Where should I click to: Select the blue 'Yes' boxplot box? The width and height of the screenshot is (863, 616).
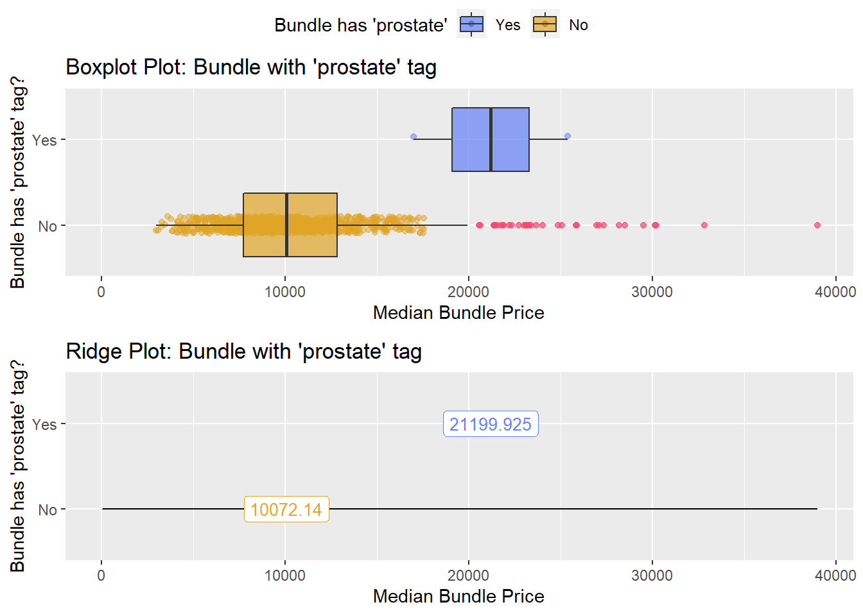click(491, 139)
